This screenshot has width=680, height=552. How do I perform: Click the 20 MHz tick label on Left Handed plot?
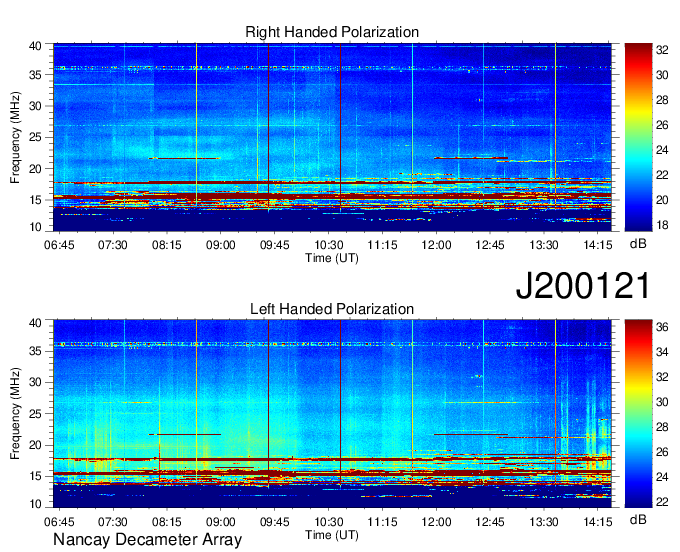point(35,445)
